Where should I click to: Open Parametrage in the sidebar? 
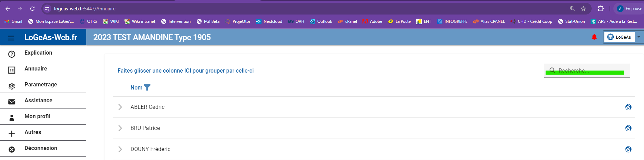point(41,85)
